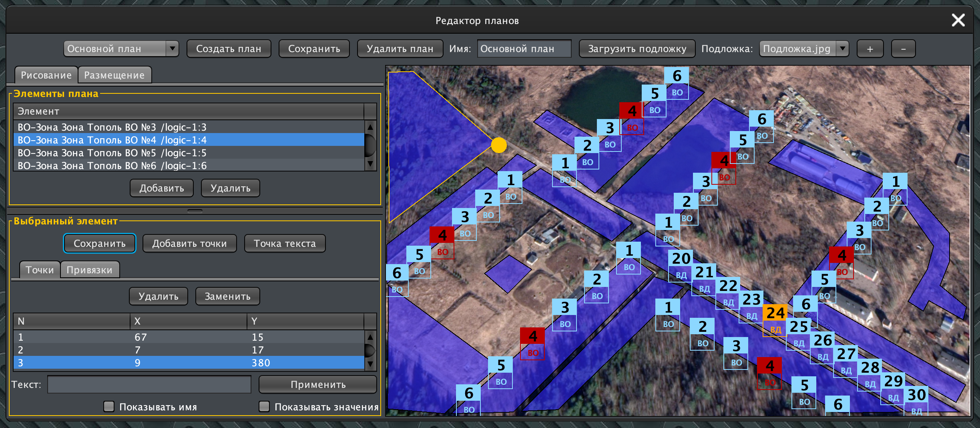Toggle the Показывать значения checkbox

coord(264,407)
